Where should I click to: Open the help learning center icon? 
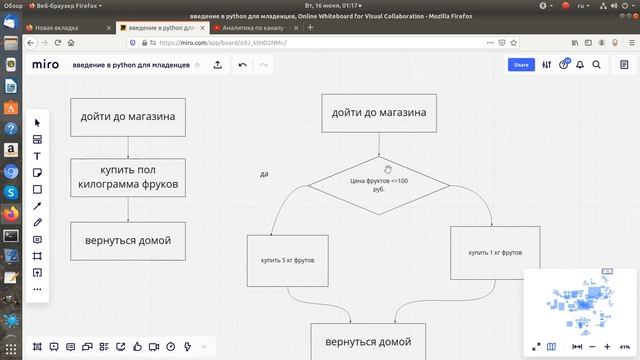[x=564, y=64]
